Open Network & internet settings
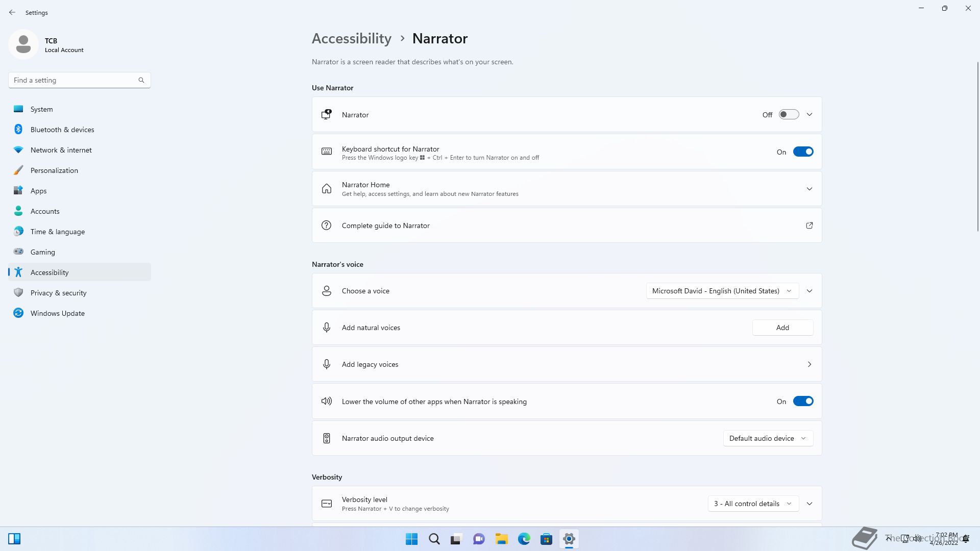This screenshot has height=551, width=980. pyautogui.click(x=80, y=150)
